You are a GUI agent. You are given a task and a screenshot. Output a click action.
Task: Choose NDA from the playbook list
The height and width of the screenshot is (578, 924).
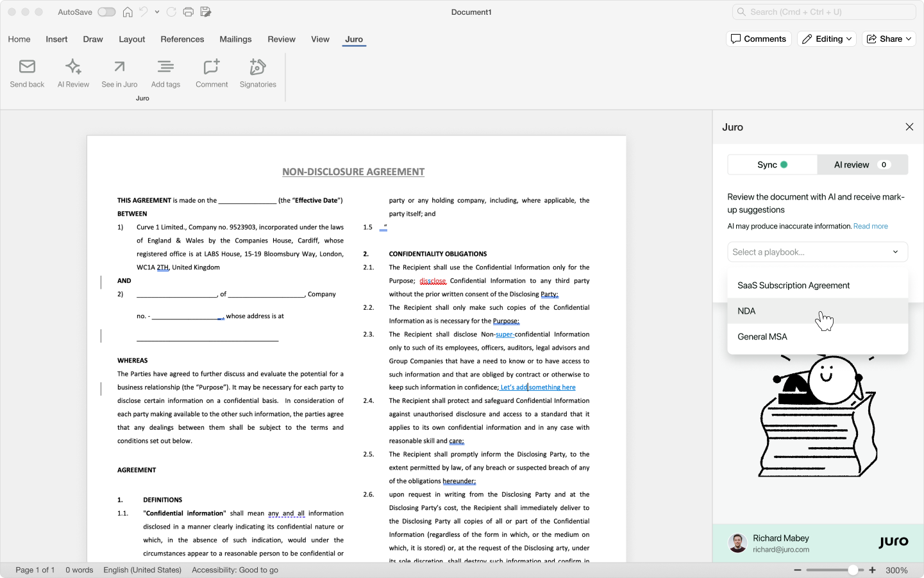(x=746, y=311)
